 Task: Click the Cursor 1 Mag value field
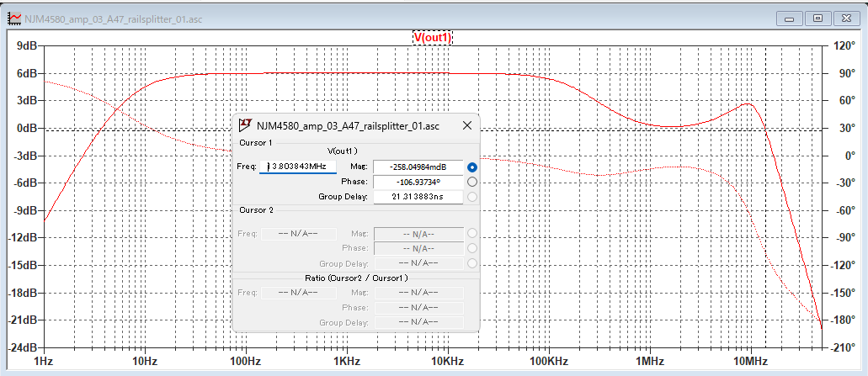(418, 167)
